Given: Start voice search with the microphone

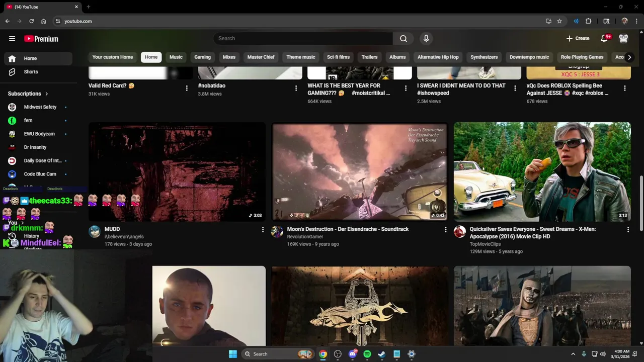Looking at the screenshot, I should click(426, 38).
